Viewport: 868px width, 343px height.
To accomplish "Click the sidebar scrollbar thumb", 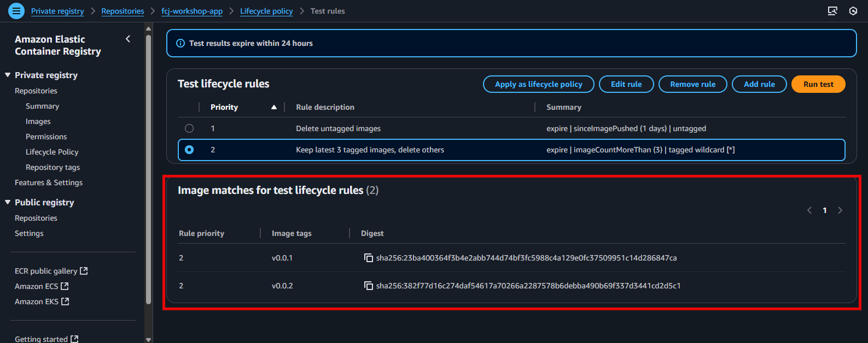I will click(x=148, y=169).
